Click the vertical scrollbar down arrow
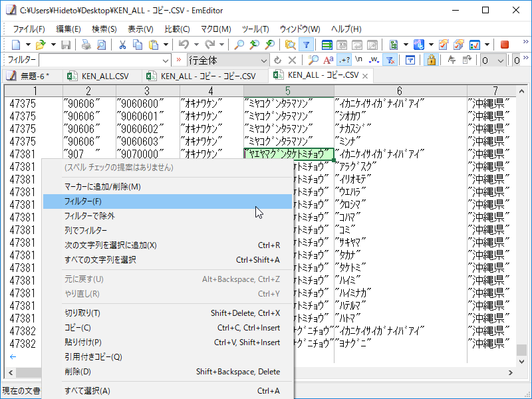 coord(522,362)
